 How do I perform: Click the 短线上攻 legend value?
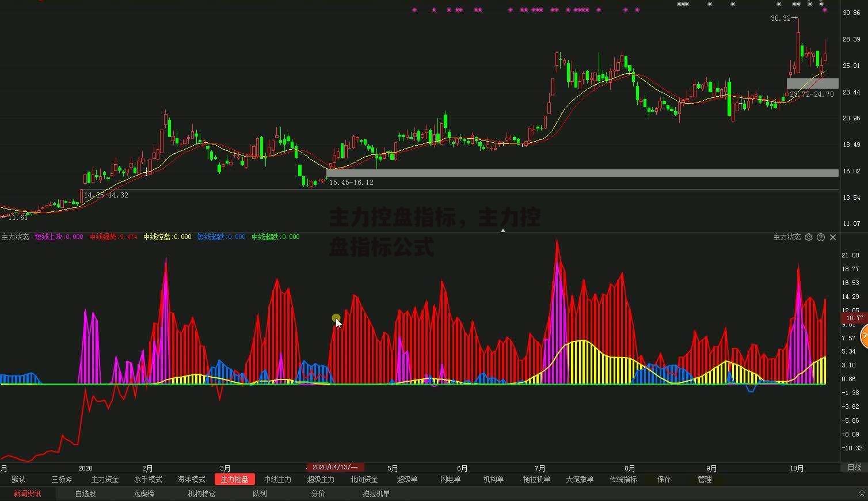(x=59, y=237)
